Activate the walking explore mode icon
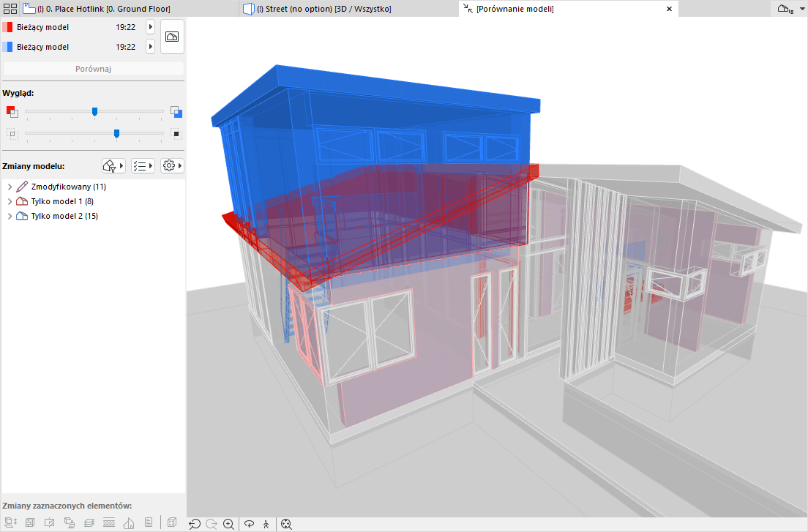The image size is (808, 532). click(x=266, y=524)
